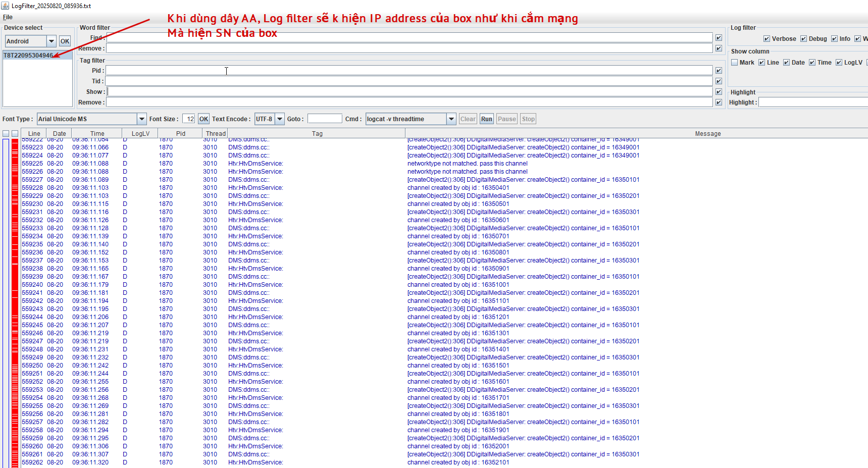Viewport: 868px width, 468px height.
Task: Click the Highlight input field
Action: click(x=813, y=102)
